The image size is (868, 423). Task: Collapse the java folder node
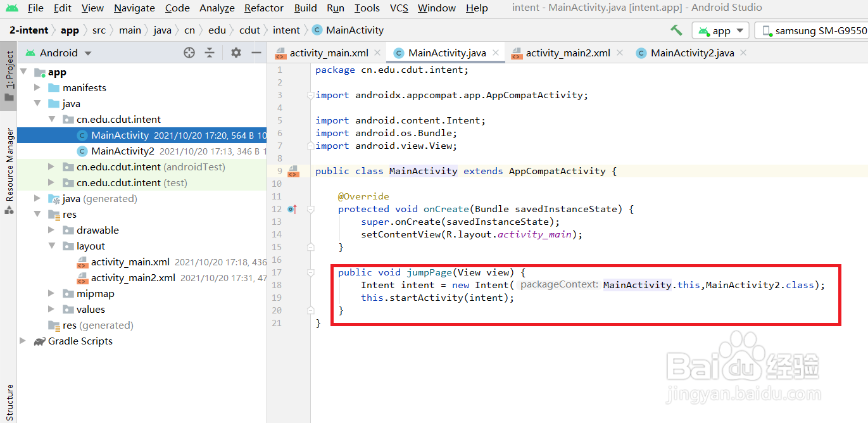pos(37,103)
